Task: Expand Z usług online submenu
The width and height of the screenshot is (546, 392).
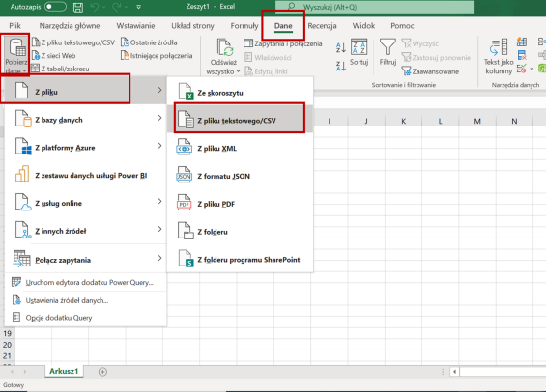Action: click(x=85, y=203)
